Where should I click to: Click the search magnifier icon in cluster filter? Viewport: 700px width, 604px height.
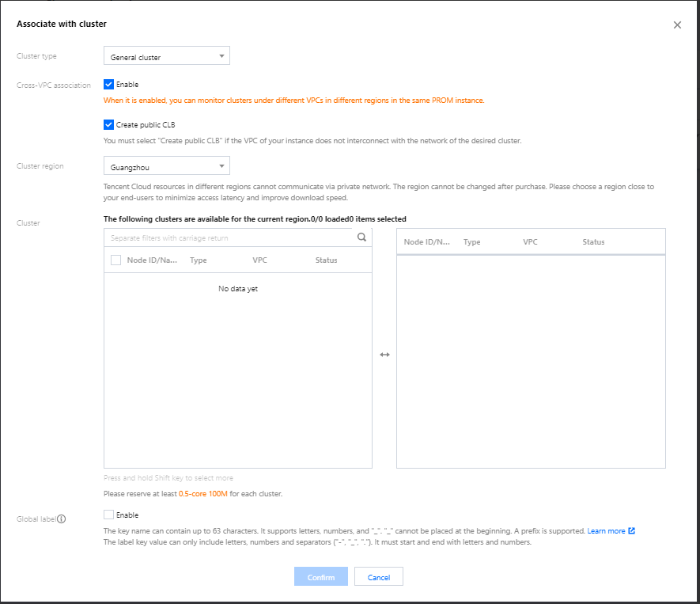point(361,237)
